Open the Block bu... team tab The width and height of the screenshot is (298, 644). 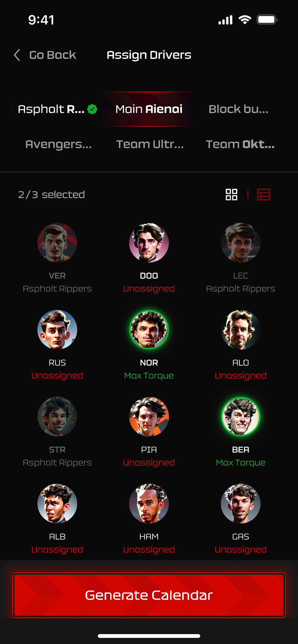[x=238, y=109]
